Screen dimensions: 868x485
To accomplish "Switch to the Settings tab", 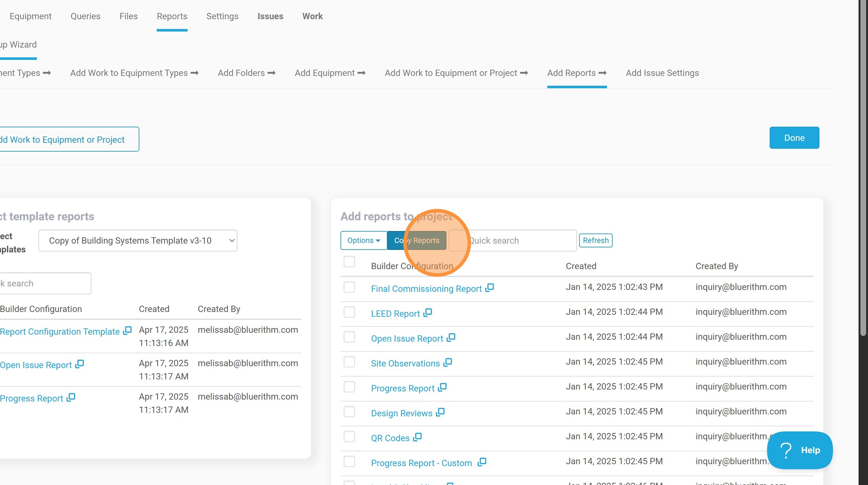I will click(222, 16).
